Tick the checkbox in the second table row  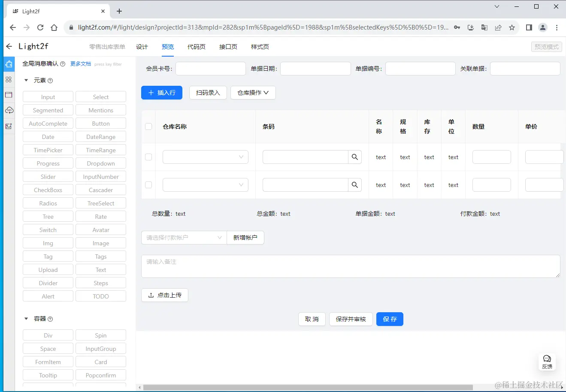pos(148,185)
